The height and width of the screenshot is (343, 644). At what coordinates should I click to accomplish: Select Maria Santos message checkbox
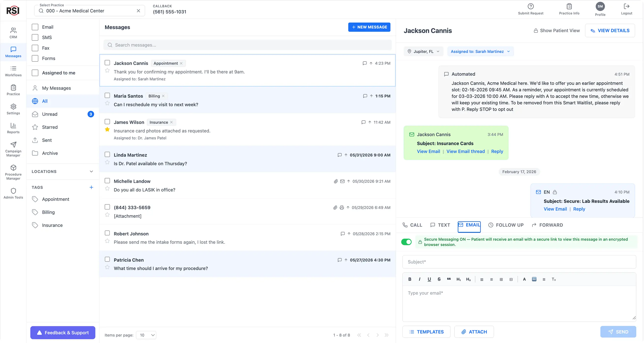click(x=107, y=96)
